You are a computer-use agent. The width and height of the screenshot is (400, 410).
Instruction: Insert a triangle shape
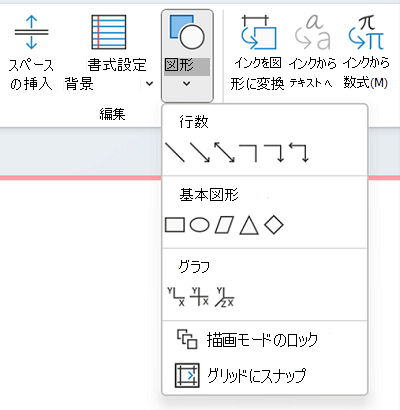click(249, 225)
